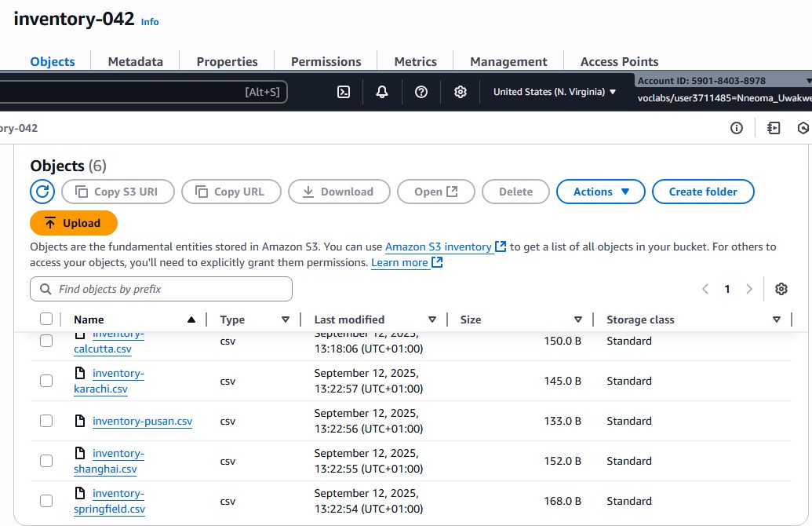Select the inventory-shanghai.csv checkbox
Viewport: 812px width, 526px height.
pyautogui.click(x=46, y=461)
